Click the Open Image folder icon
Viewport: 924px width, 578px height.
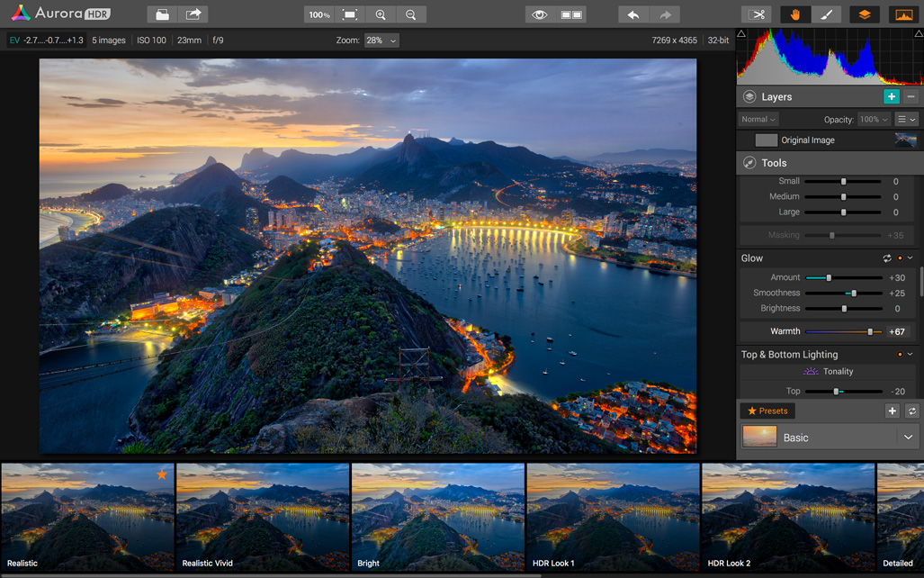pyautogui.click(x=162, y=14)
